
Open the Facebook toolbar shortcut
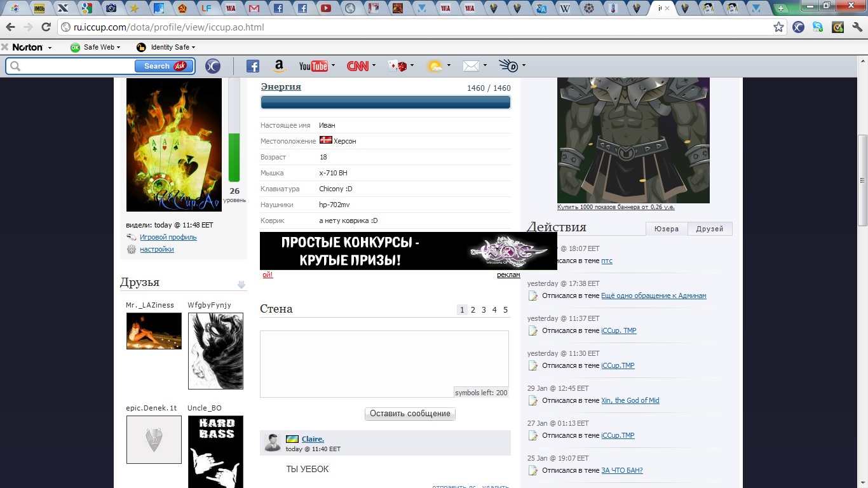[x=253, y=66]
